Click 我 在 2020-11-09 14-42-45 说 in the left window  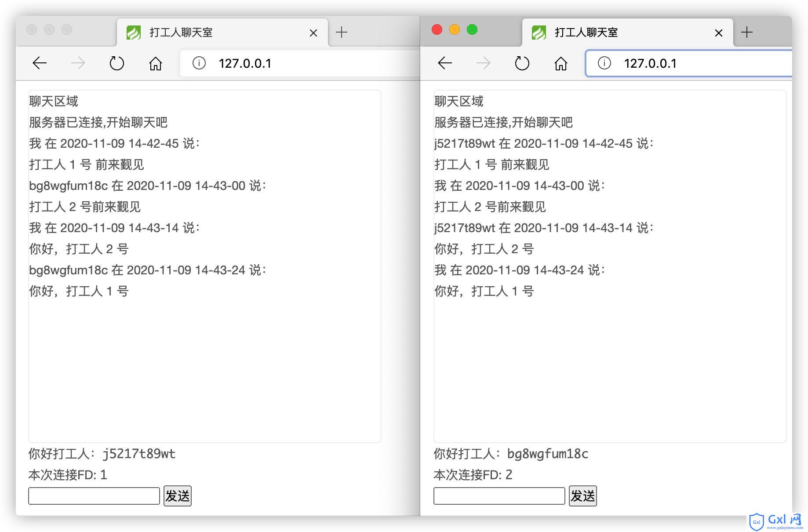(114, 144)
